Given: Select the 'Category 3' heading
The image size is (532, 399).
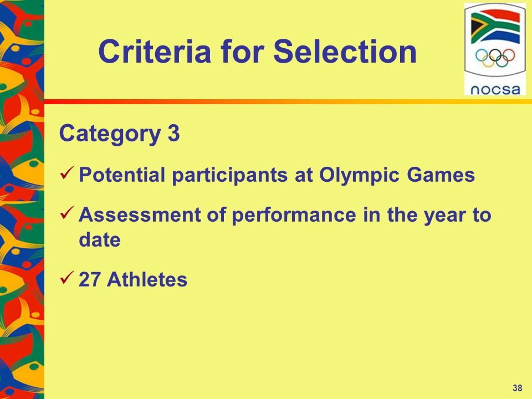Looking at the screenshot, I should pos(120,134).
